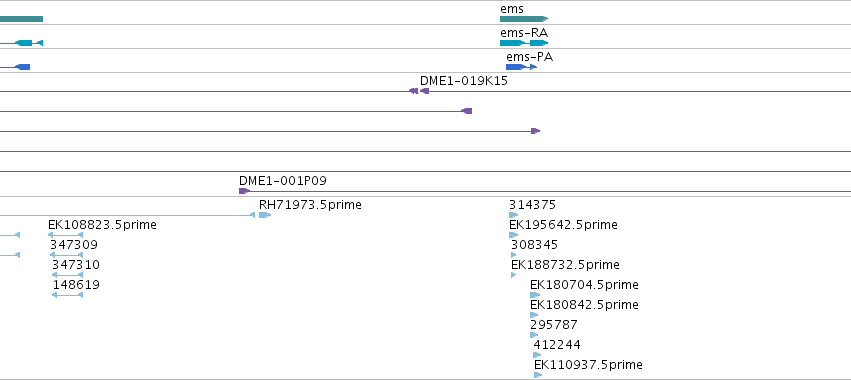Image resolution: width=851 pixels, height=380 pixels.
Task: Select the 412244 arrow glyph
Action: coord(537,355)
